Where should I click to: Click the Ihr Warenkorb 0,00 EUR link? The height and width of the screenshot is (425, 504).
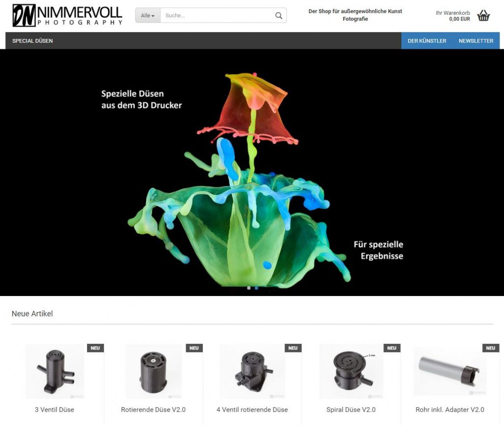tap(453, 16)
